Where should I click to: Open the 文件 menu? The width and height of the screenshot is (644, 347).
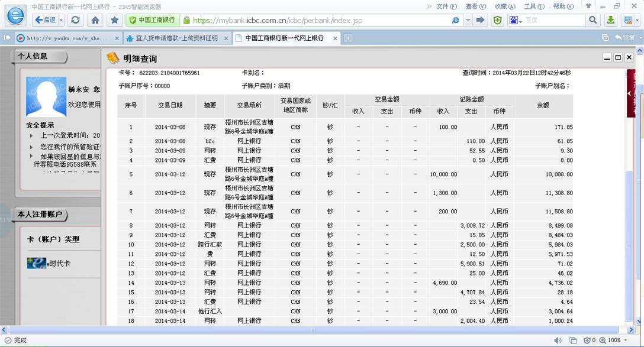pos(446,7)
